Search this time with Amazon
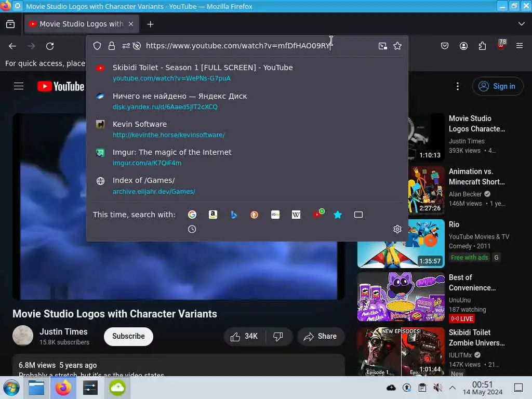532x399 pixels. (x=212, y=215)
